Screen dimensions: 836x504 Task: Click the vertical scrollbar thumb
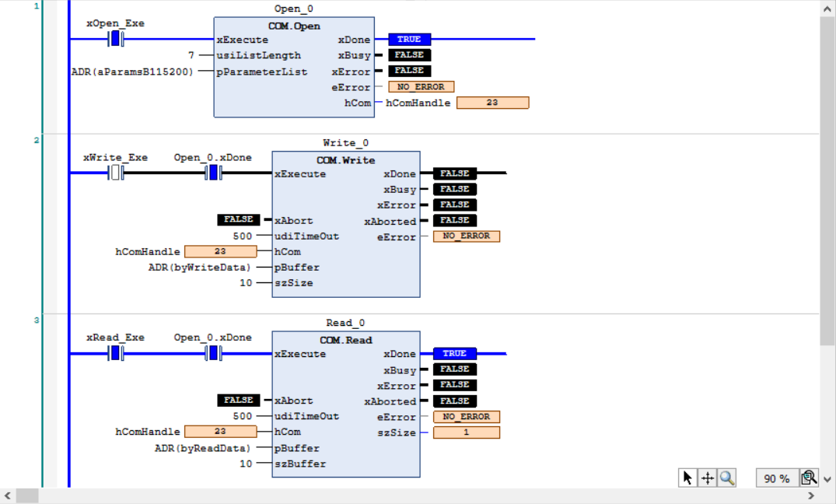click(x=827, y=179)
